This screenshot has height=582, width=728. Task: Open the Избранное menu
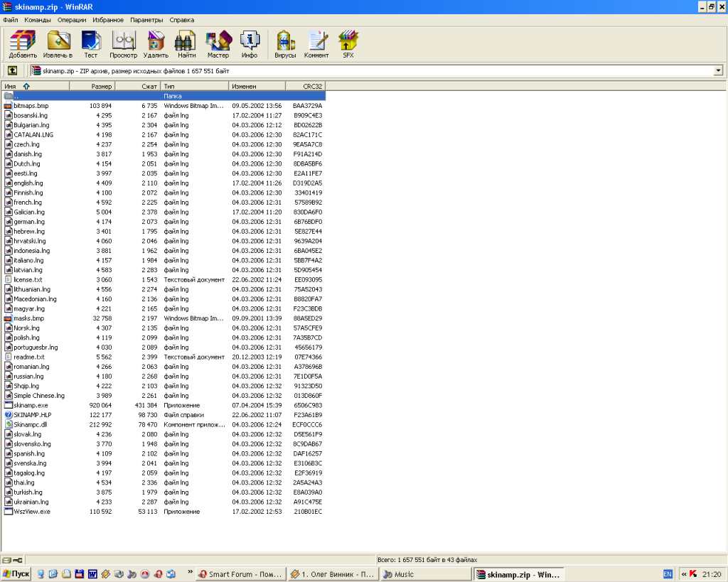click(108, 20)
